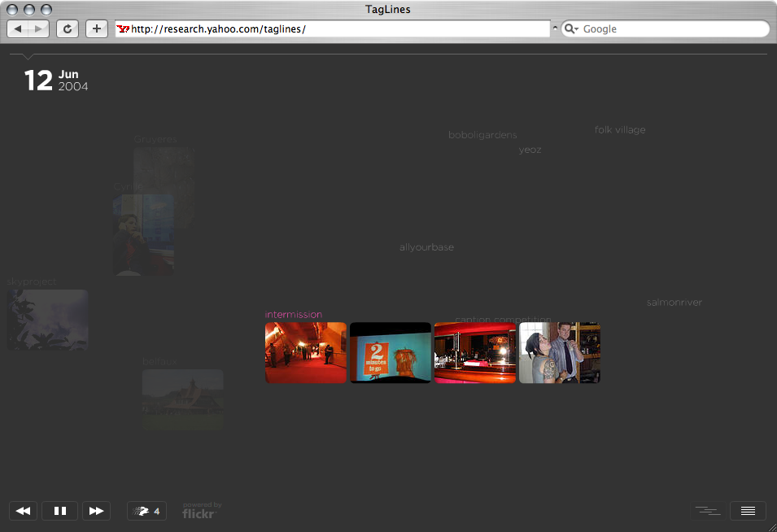Reload the page with the refresh button

68,28
